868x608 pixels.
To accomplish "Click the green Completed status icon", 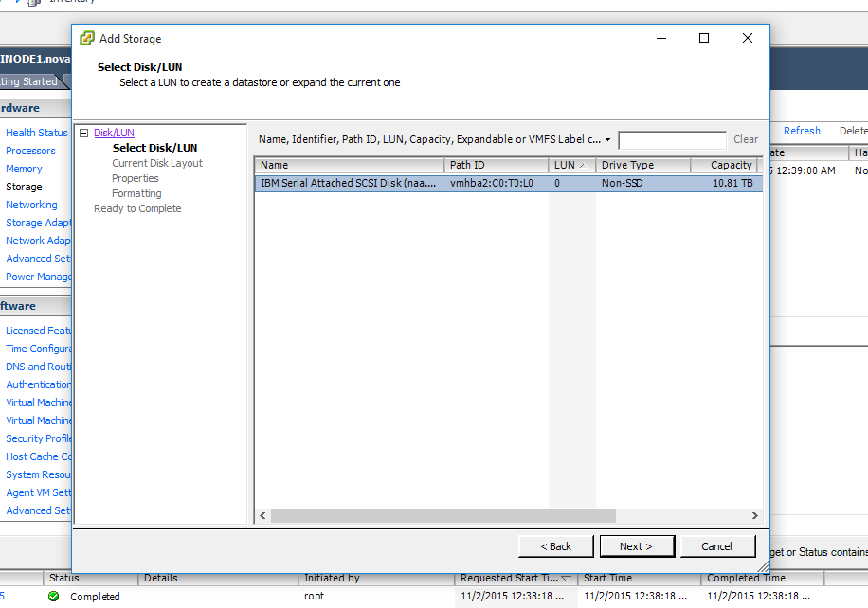I will pyautogui.click(x=54, y=596).
